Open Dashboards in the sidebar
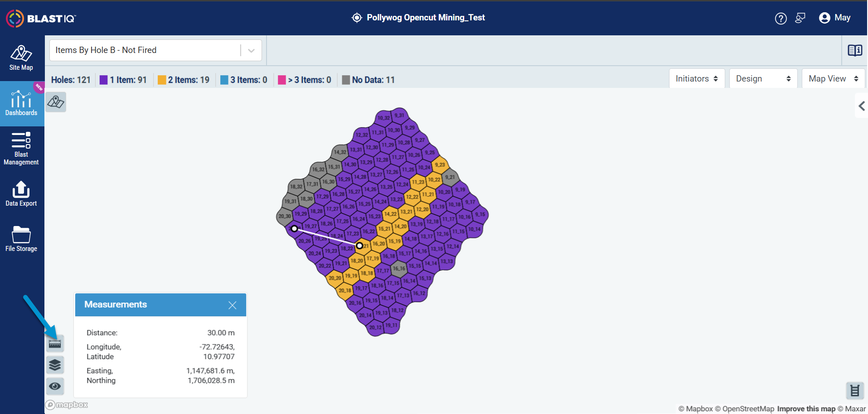The width and height of the screenshot is (868, 414). 21,103
